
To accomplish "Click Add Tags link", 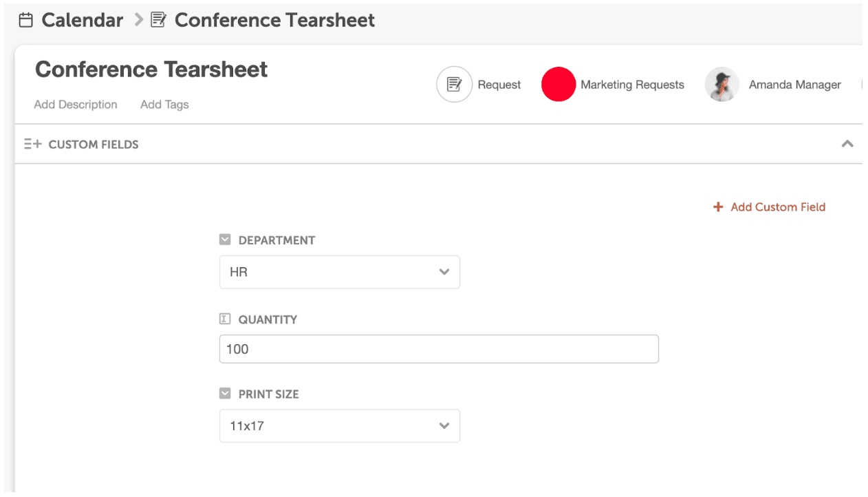I will (164, 105).
